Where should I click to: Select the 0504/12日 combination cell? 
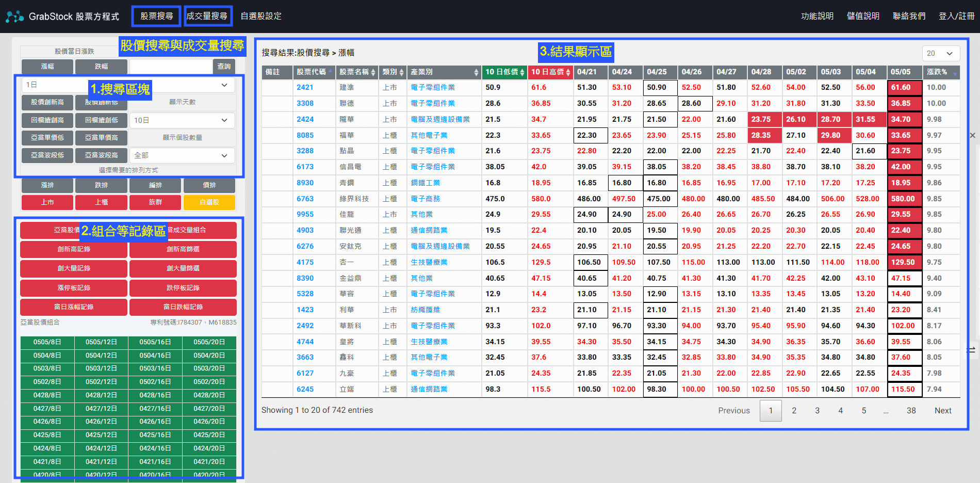pos(101,356)
